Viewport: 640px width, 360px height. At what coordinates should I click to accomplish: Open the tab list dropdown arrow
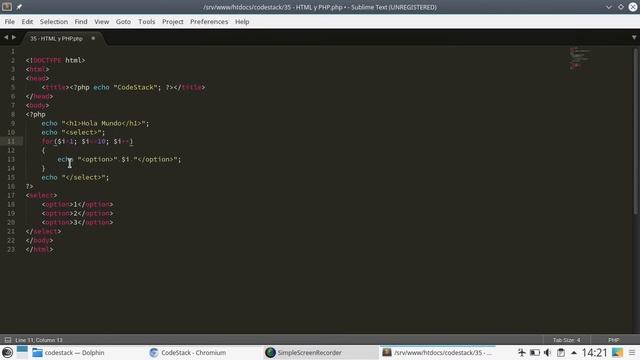point(634,38)
